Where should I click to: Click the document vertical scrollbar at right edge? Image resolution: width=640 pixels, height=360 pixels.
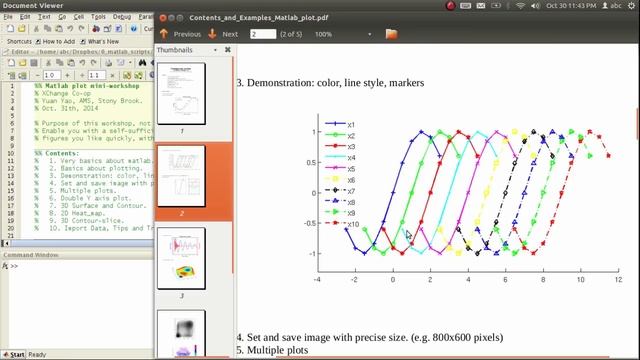point(638,124)
